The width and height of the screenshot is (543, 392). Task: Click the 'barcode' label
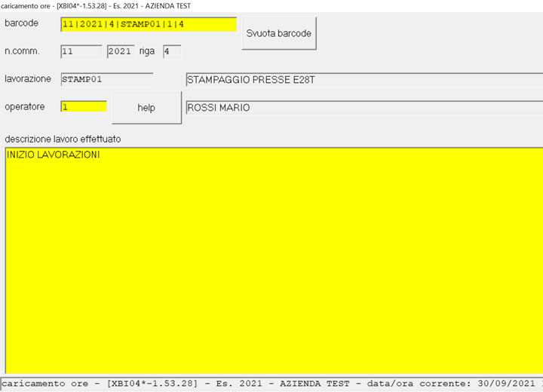click(x=22, y=23)
